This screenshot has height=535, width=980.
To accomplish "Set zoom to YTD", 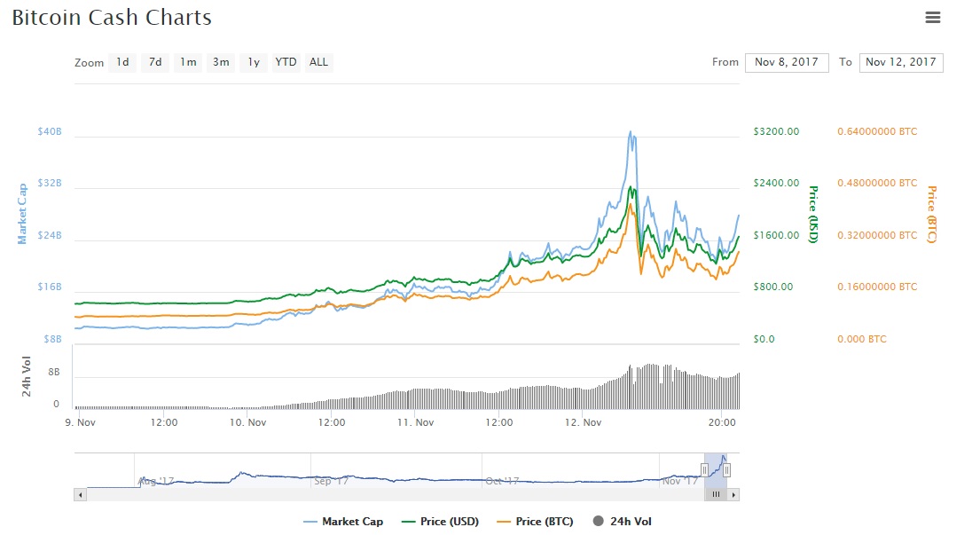I will (x=286, y=62).
